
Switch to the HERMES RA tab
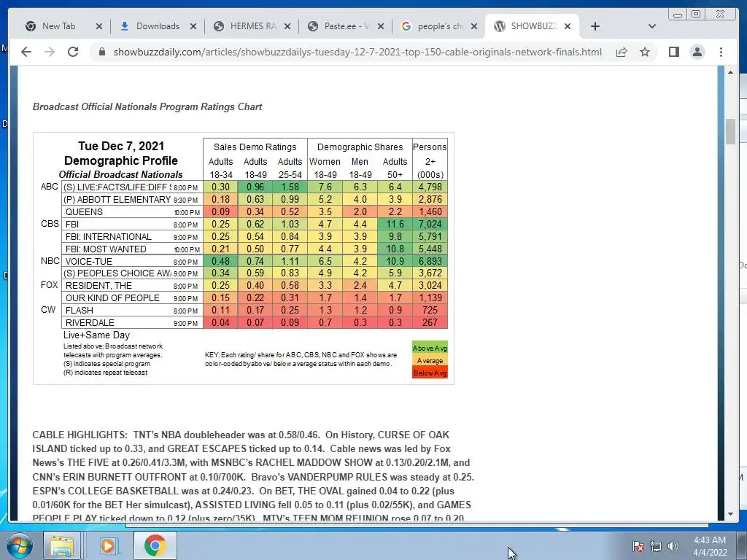click(x=253, y=26)
